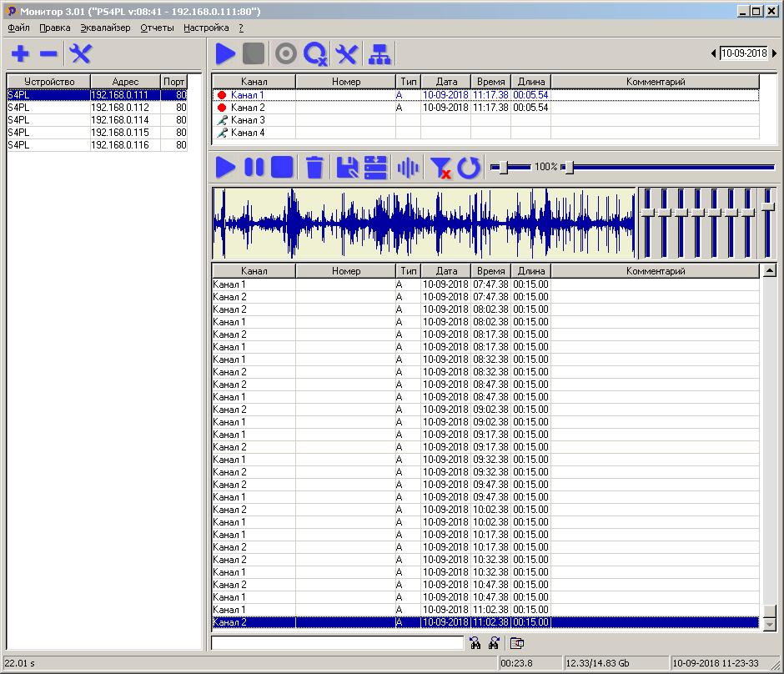Start playback of the selected recording
The height and width of the screenshot is (674, 784).
click(225, 167)
